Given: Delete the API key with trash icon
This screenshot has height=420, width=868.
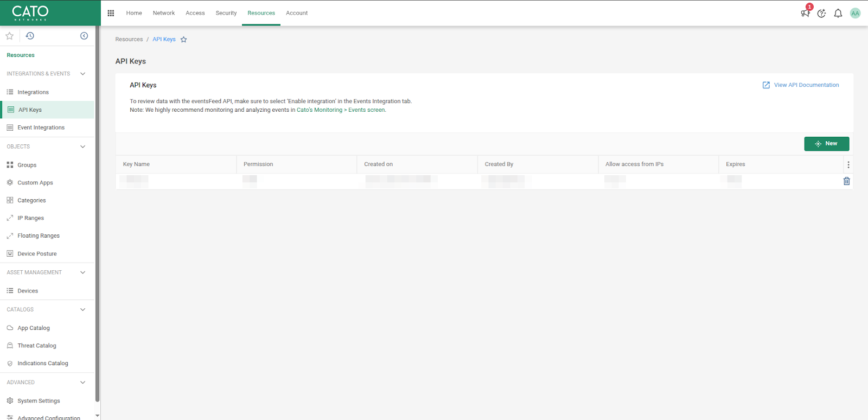Looking at the screenshot, I should click(846, 181).
